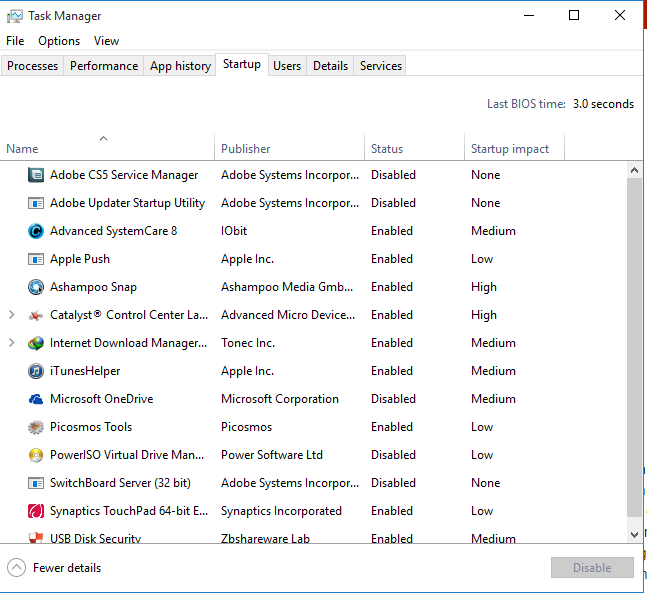The image size is (647, 594).
Task: Click the Microsoft OneDrive entry name
Action: tap(102, 399)
